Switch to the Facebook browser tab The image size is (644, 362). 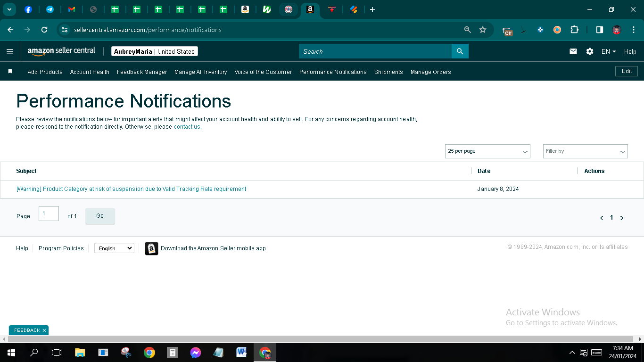point(28,9)
